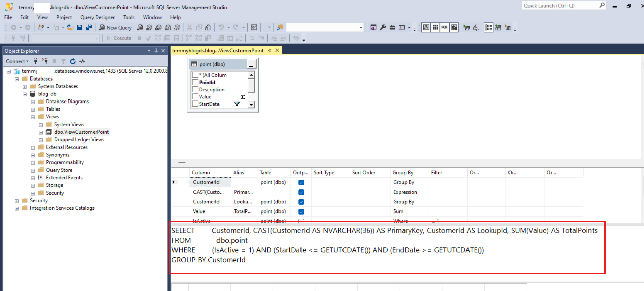This screenshot has height=291, width=644.
Task: Open the File menu
Action: [8, 17]
